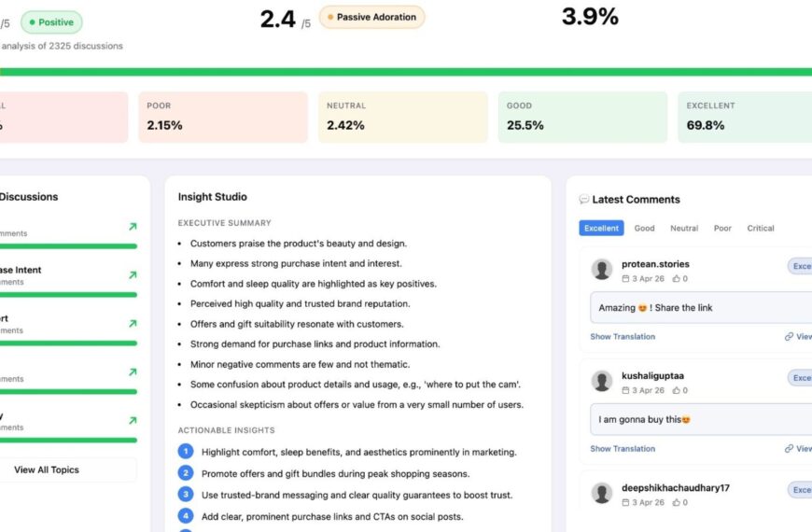
Task: Click the trend arrow of the topmost discussion topic
Action: 133,227
